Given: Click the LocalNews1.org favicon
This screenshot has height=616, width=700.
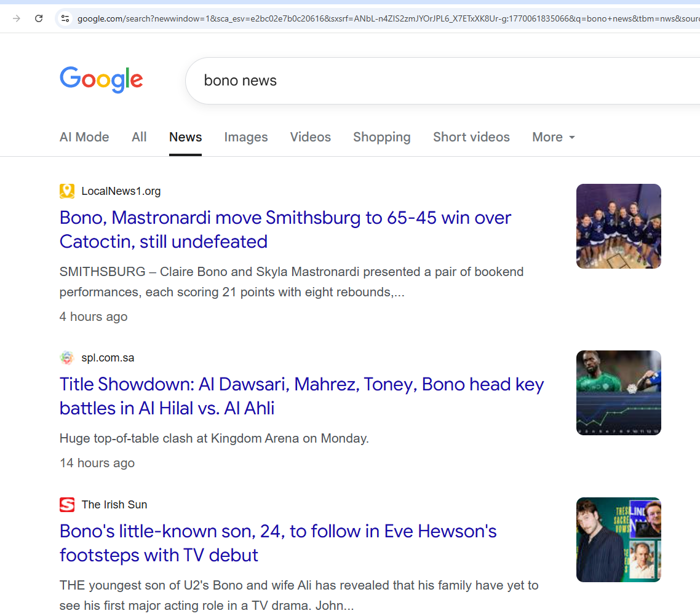Looking at the screenshot, I should pyautogui.click(x=67, y=191).
